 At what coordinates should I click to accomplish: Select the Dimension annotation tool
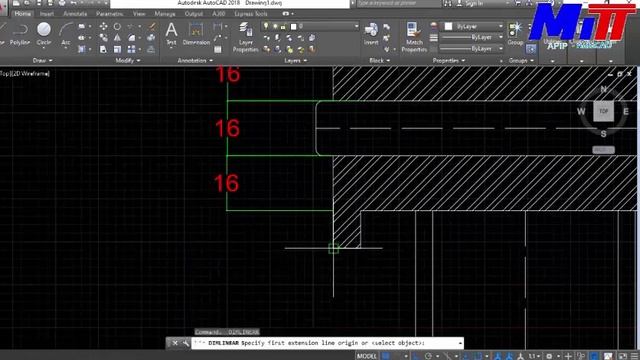(196, 33)
